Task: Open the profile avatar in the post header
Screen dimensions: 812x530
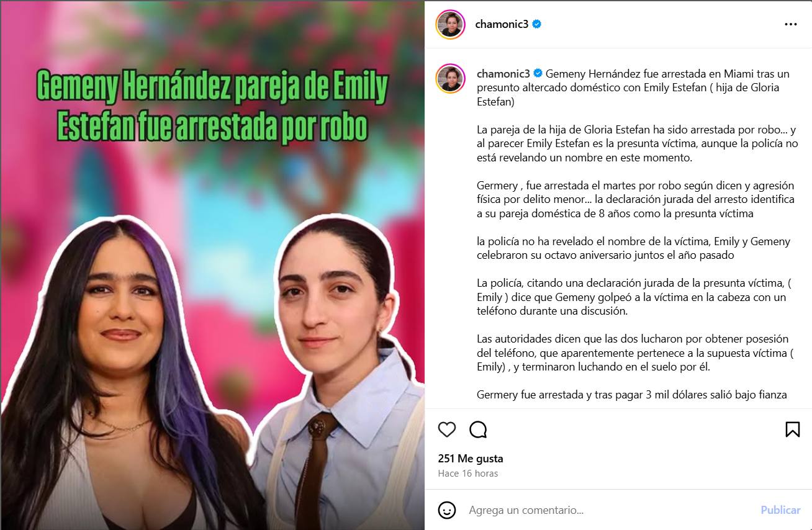Action: [450, 24]
